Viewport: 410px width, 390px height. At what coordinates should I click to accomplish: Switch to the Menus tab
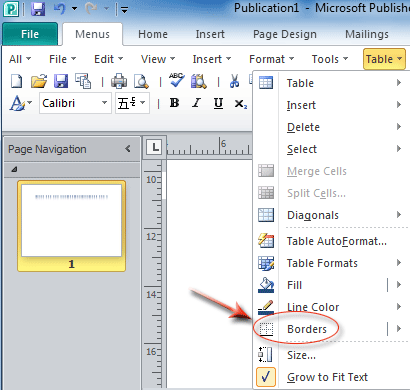pyautogui.click(x=92, y=34)
